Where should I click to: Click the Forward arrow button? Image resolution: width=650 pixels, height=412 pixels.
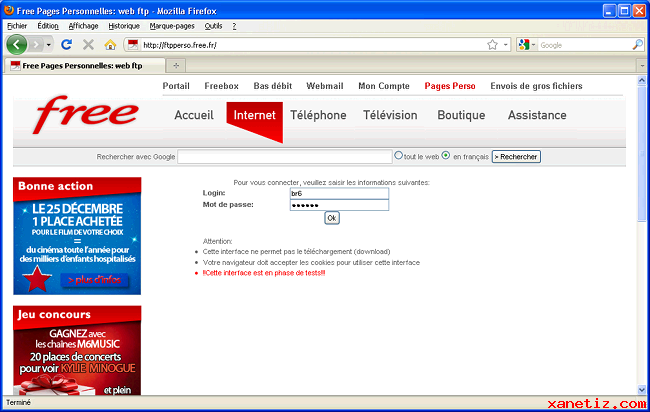point(36,44)
